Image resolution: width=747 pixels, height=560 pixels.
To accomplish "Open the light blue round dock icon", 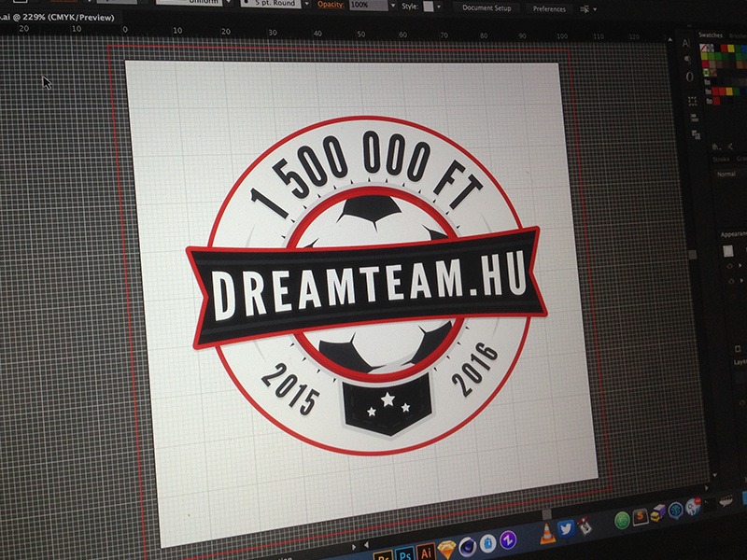I will [487, 543].
